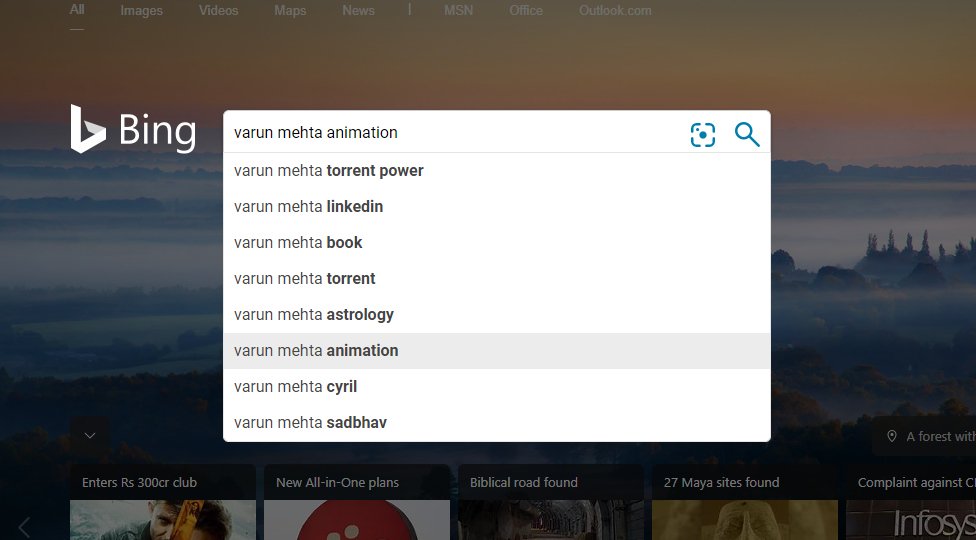976x540 pixels.
Task: Open 'Enters Rs 300cr club' news card
Action: click(162, 503)
